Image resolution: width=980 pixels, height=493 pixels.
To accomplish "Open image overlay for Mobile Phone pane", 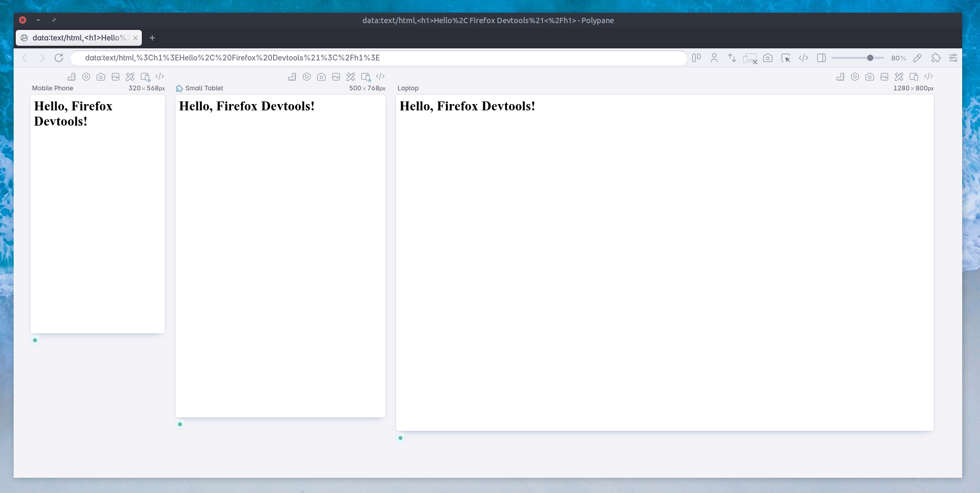I will (x=116, y=77).
